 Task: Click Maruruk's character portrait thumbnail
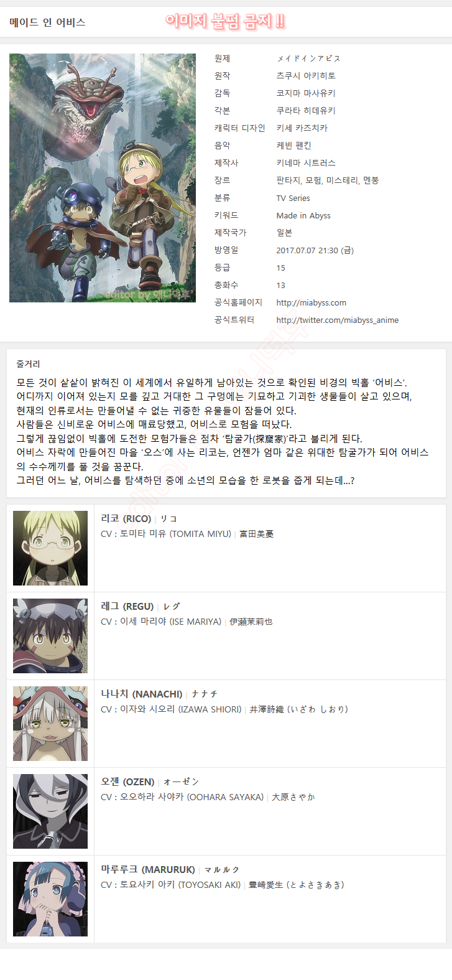(50, 899)
